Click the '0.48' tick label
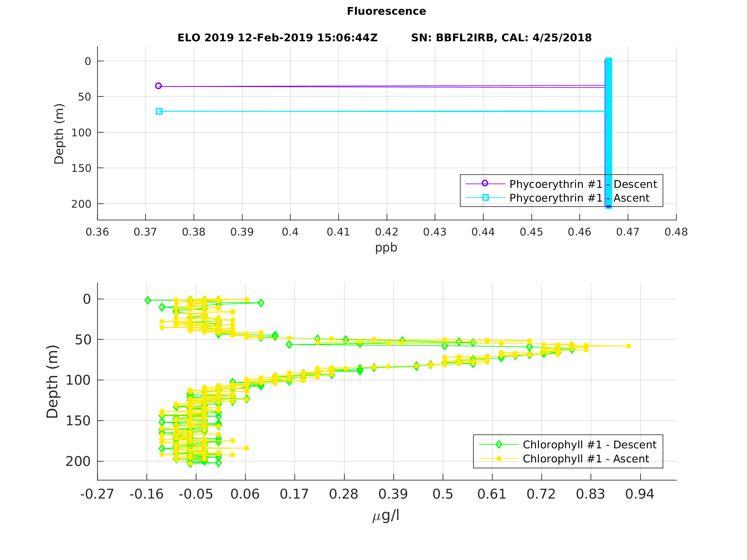This screenshot has height=560, width=747. [677, 232]
